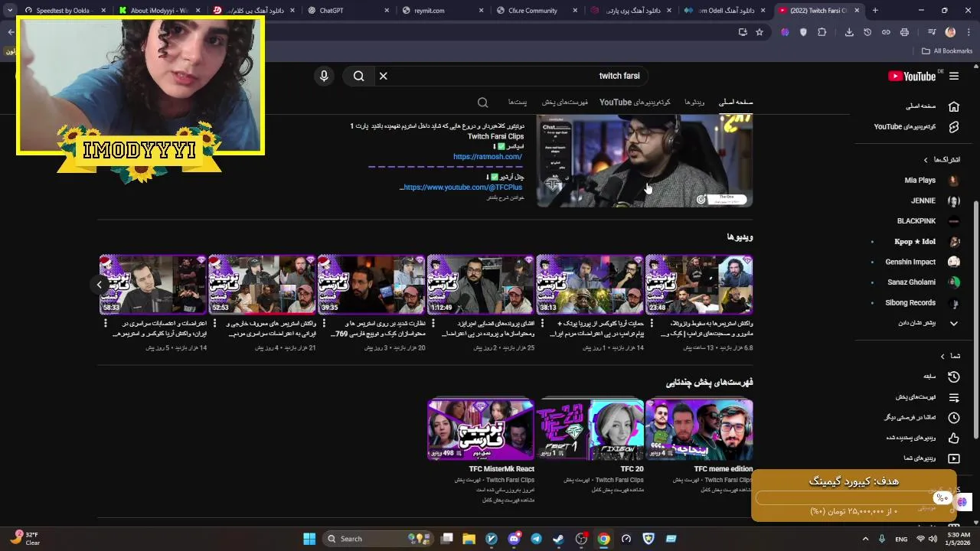Click the shield extension icon in the toolbar
Viewport: 980px width, 551px height.
click(803, 32)
